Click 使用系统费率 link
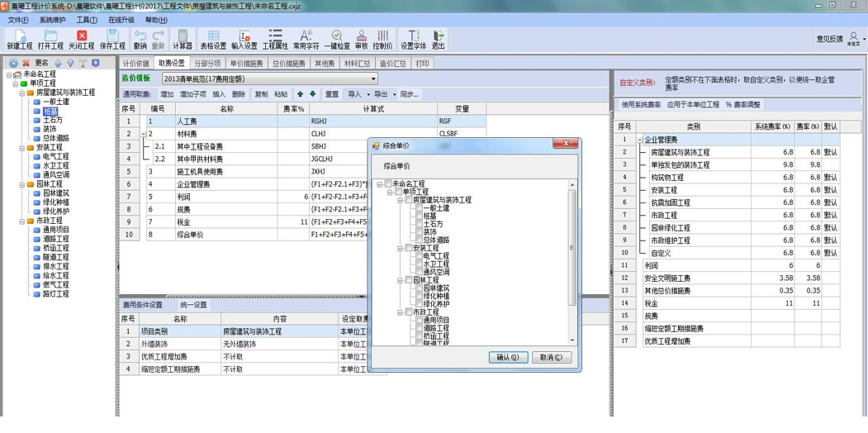The image size is (868, 433). coord(641,104)
